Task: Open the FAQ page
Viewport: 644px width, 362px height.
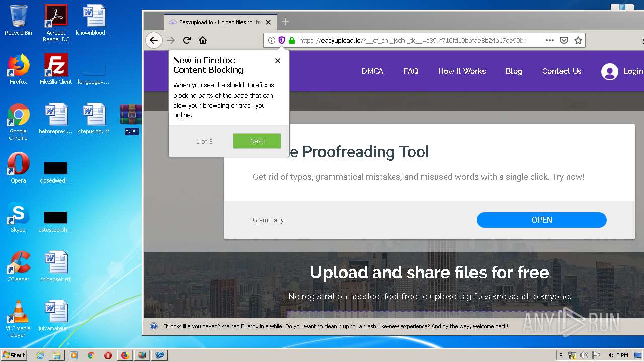Action: tap(411, 71)
